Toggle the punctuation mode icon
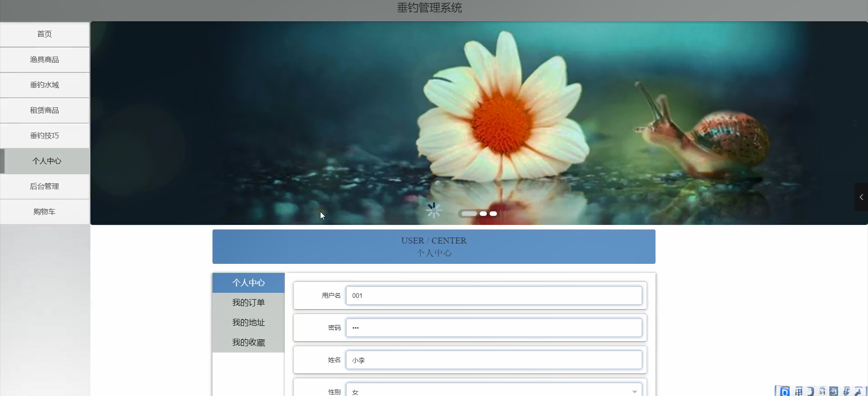This screenshot has width=868, height=396. [822, 391]
